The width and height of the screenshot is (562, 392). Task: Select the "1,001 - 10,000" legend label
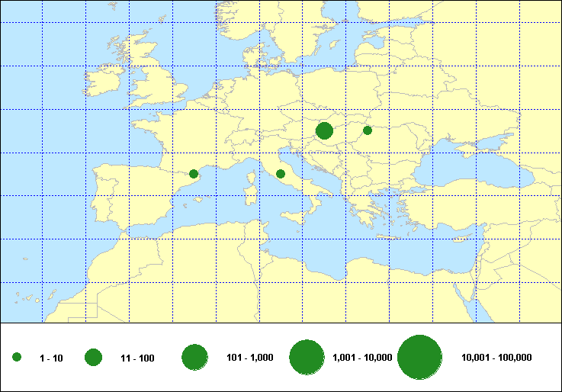click(362, 358)
